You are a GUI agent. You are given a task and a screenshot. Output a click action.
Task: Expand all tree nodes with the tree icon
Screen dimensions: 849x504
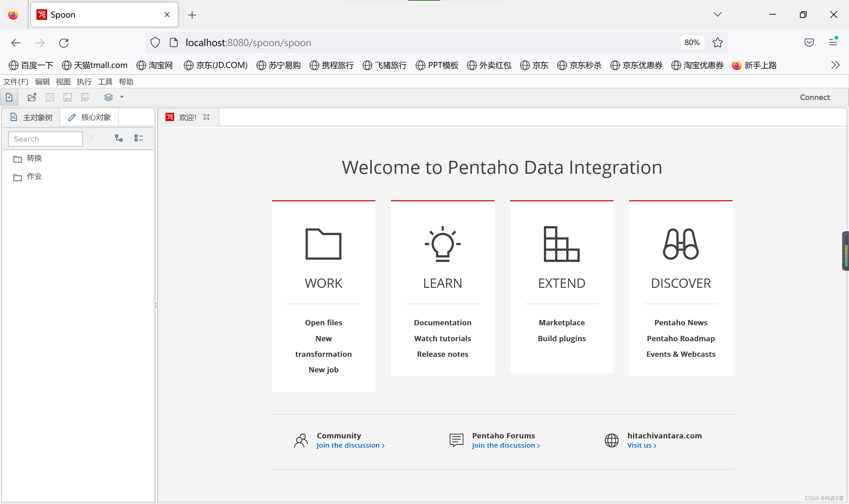[119, 138]
